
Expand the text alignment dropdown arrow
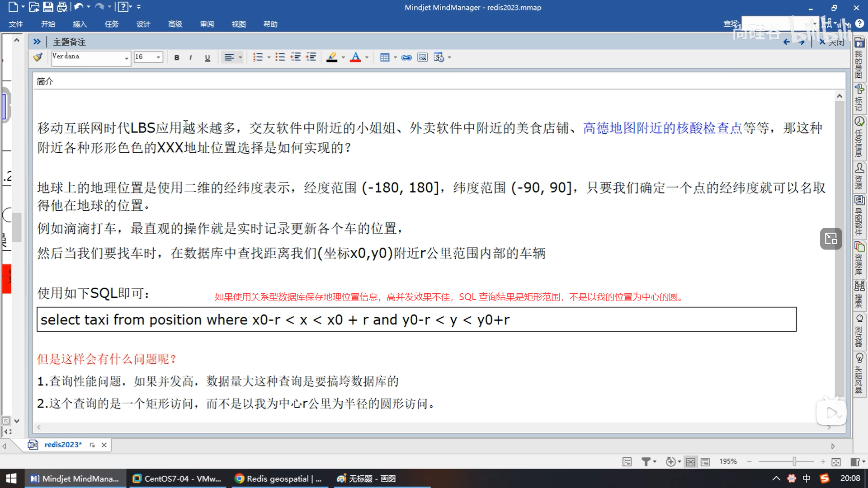241,57
